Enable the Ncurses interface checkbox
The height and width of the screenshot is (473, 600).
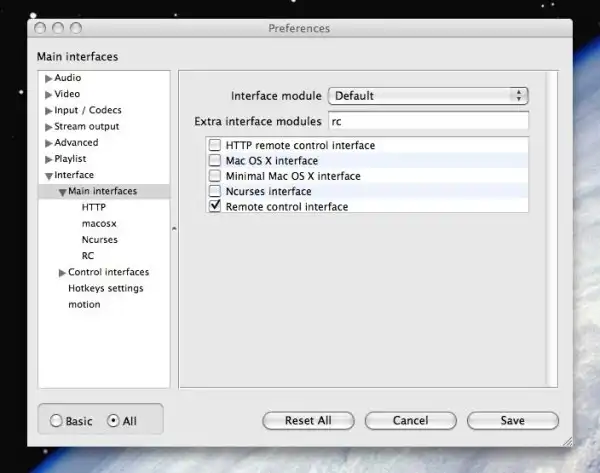pyautogui.click(x=215, y=191)
